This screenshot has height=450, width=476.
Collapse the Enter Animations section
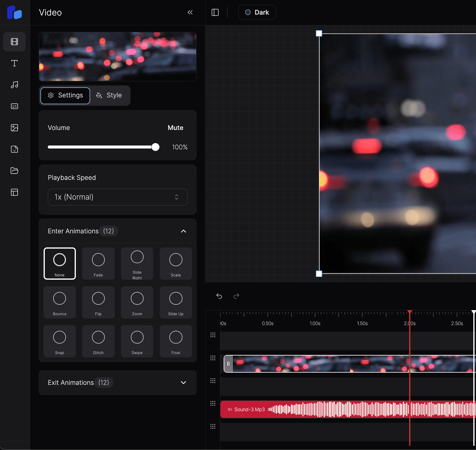point(183,231)
